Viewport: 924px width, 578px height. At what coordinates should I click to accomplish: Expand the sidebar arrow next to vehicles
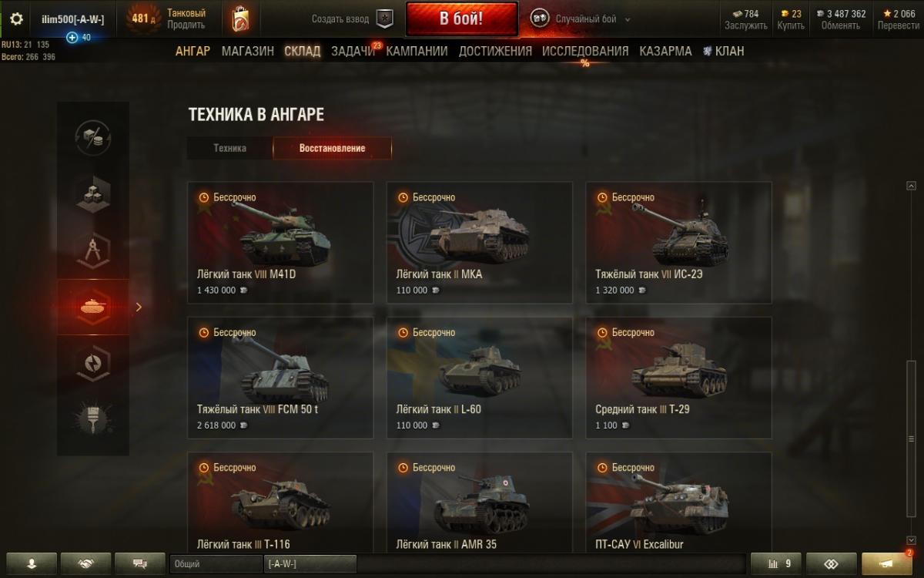pyautogui.click(x=139, y=307)
